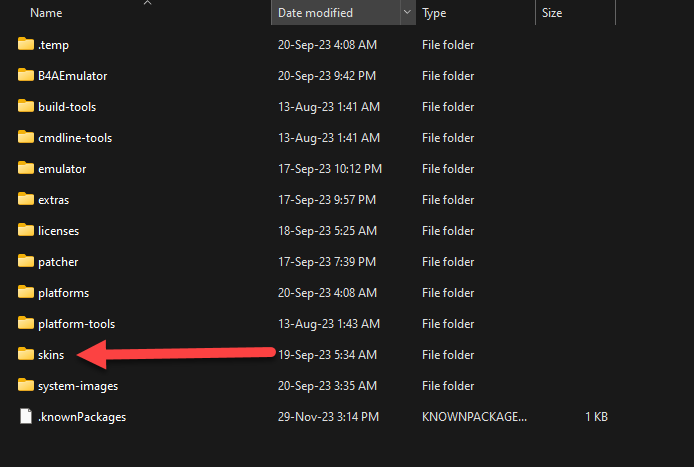The image size is (694, 467).
Task: Select the extras folder name
Action: tap(54, 200)
